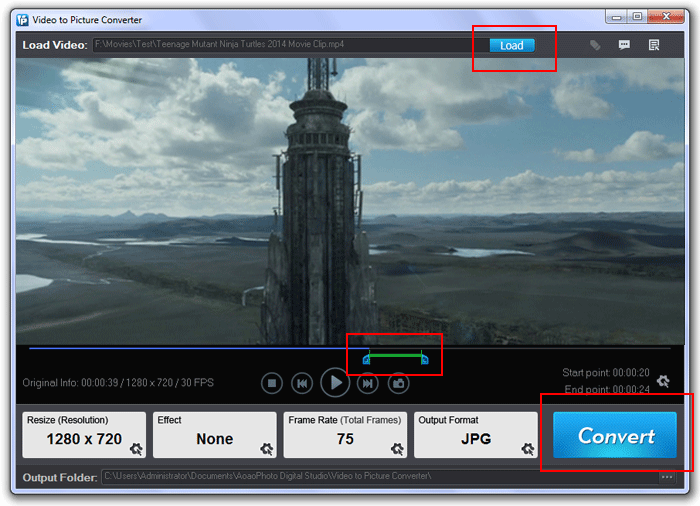Click the right end-point trim marker
Image resolution: width=700 pixels, height=506 pixels.
(425, 359)
